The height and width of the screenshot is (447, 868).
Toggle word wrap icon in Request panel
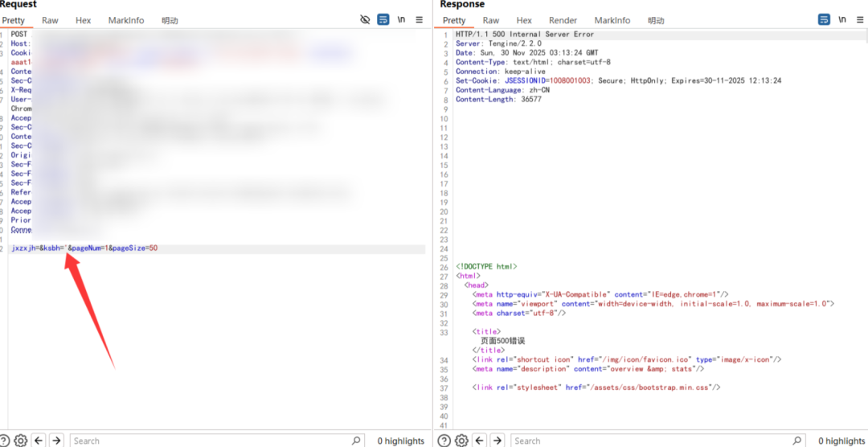(x=383, y=19)
